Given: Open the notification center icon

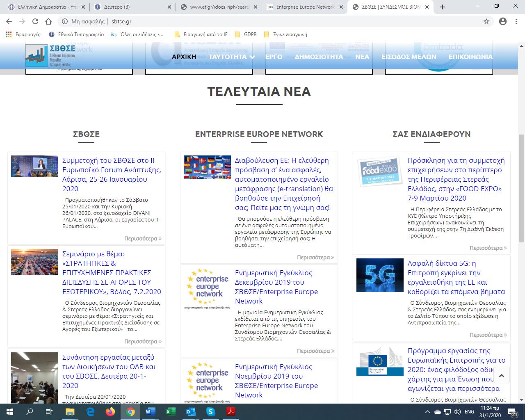Looking at the screenshot, I should tap(512, 412).
